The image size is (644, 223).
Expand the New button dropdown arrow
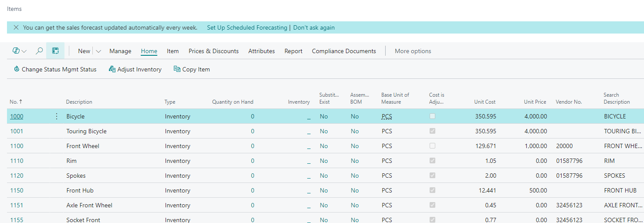coord(98,51)
